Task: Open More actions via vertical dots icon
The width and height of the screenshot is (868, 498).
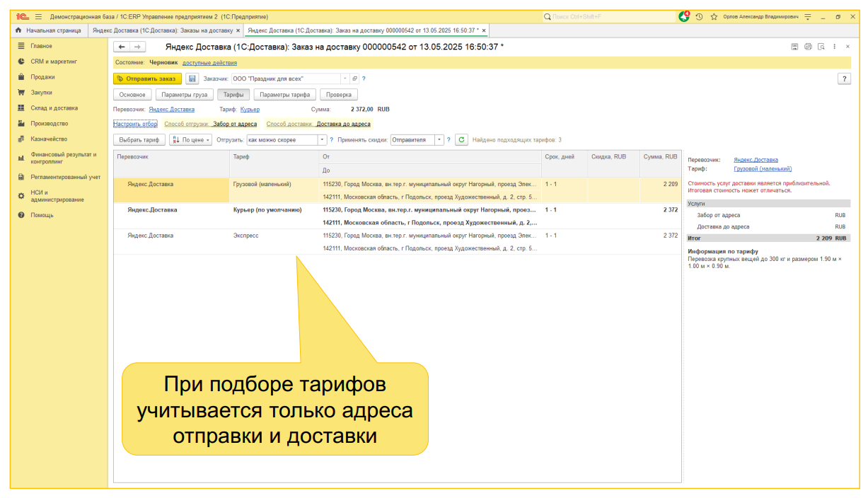Action: pos(835,45)
